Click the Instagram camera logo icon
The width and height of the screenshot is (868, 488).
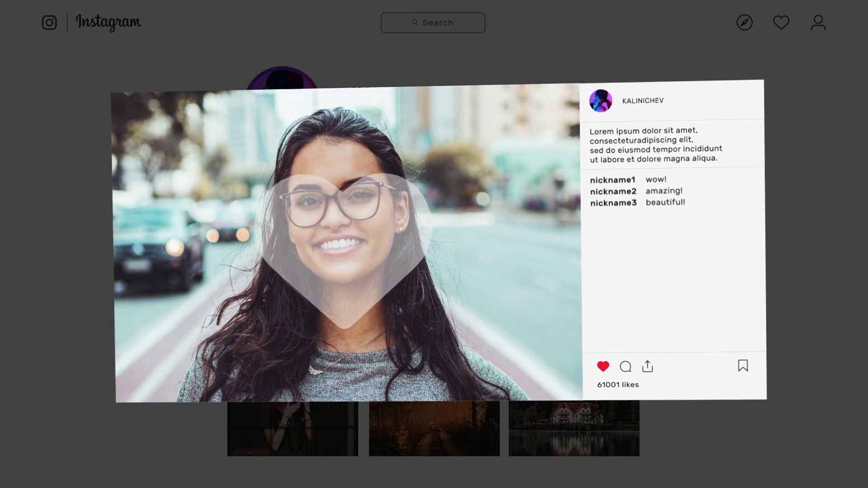[49, 23]
